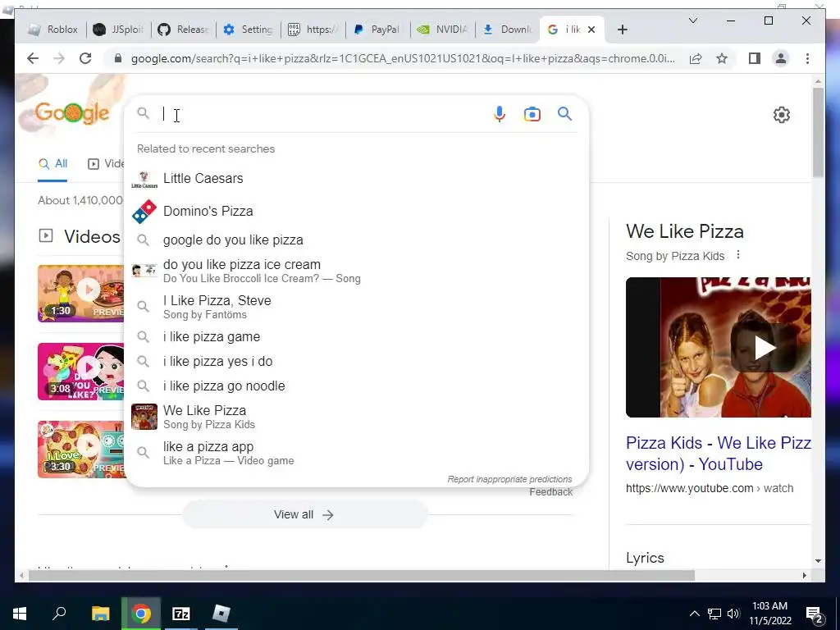
Task: Go back with the browser back arrow
Action: (33, 58)
